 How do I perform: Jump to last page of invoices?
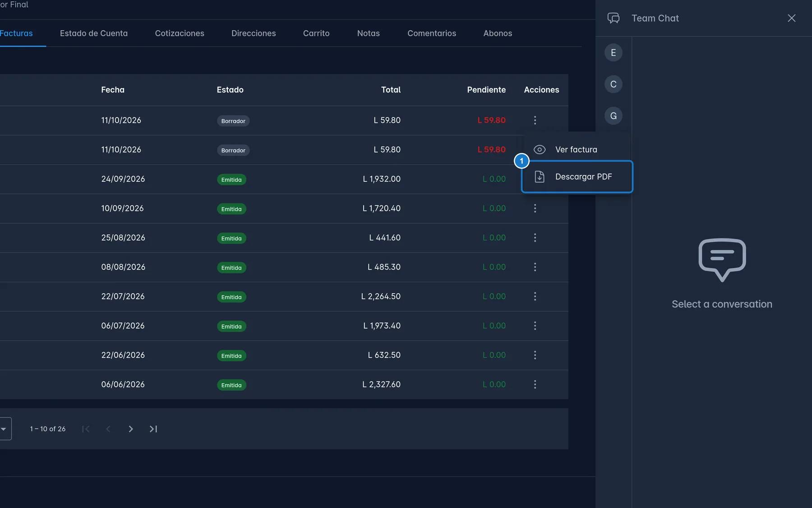pyautogui.click(x=153, y=429)
